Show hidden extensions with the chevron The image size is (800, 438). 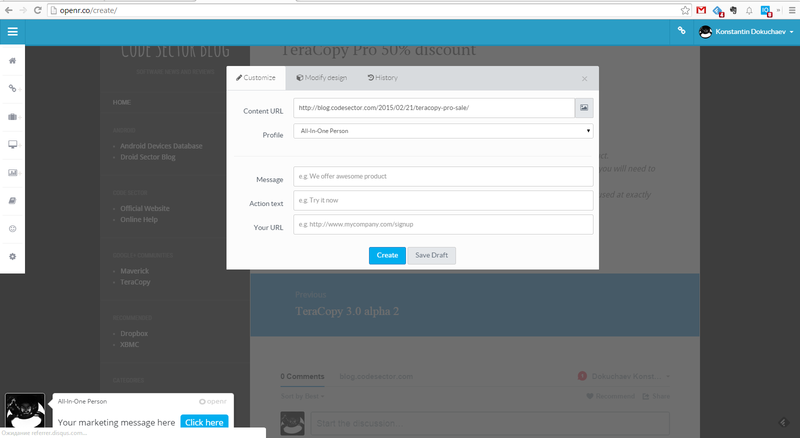[779, 10]
